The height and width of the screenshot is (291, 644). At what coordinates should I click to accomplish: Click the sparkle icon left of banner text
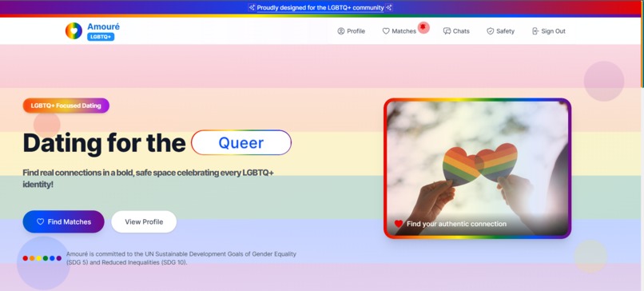[252, 7]
